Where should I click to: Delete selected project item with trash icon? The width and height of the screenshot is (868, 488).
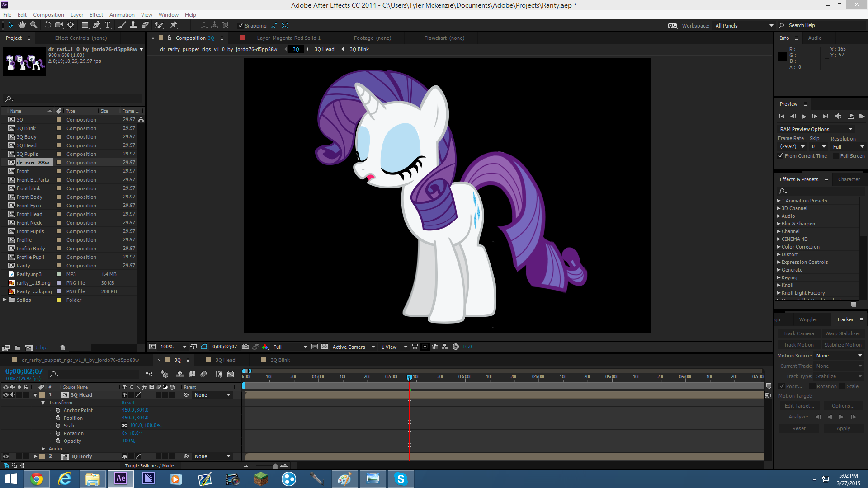point(63,348)
